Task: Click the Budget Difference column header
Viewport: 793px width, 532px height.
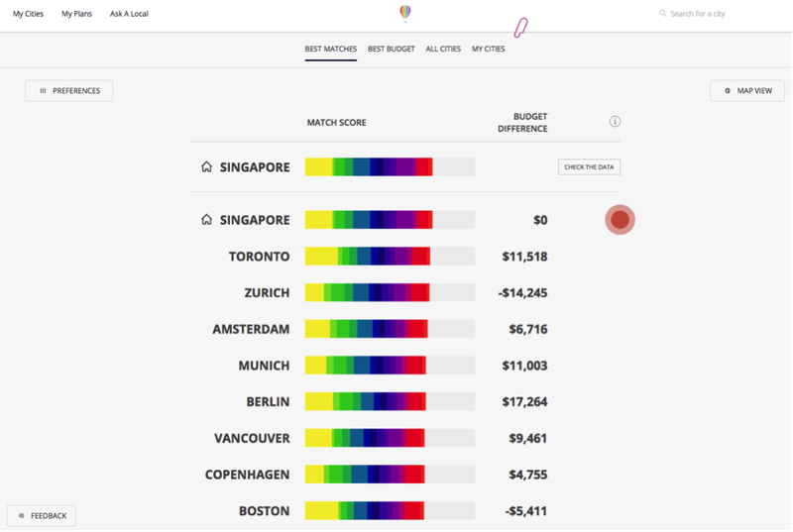Action: [522, 123]
